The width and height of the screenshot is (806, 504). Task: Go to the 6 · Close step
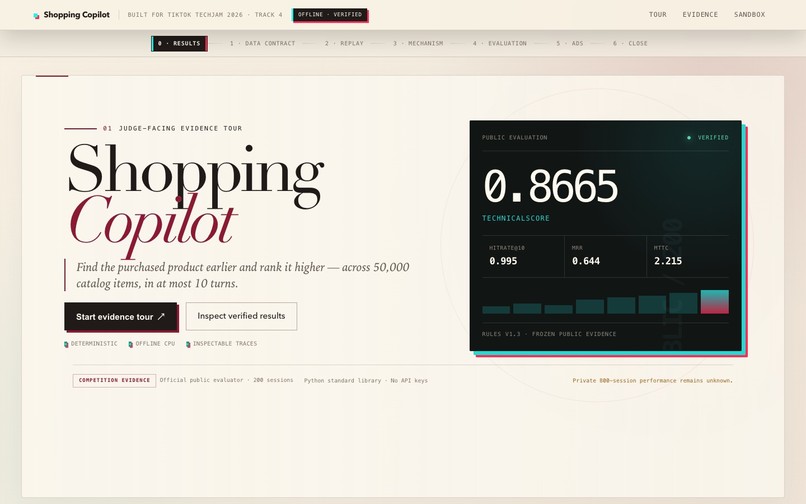pyautogui.click(x=630, y=43)
